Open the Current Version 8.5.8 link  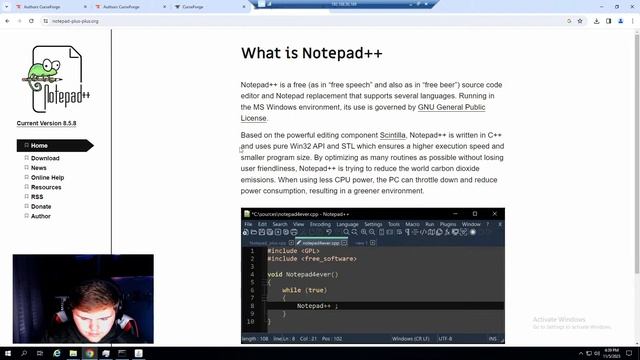[x=46, y=123]
